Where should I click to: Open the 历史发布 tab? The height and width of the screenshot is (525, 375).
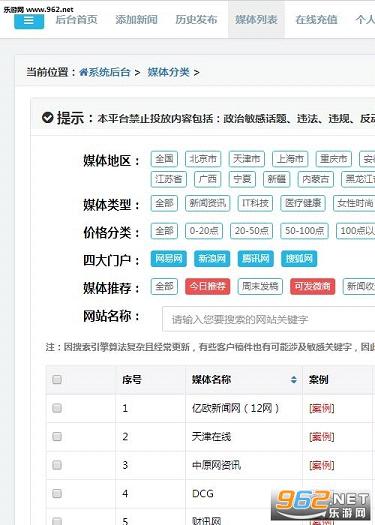click(x=196, y=20)
